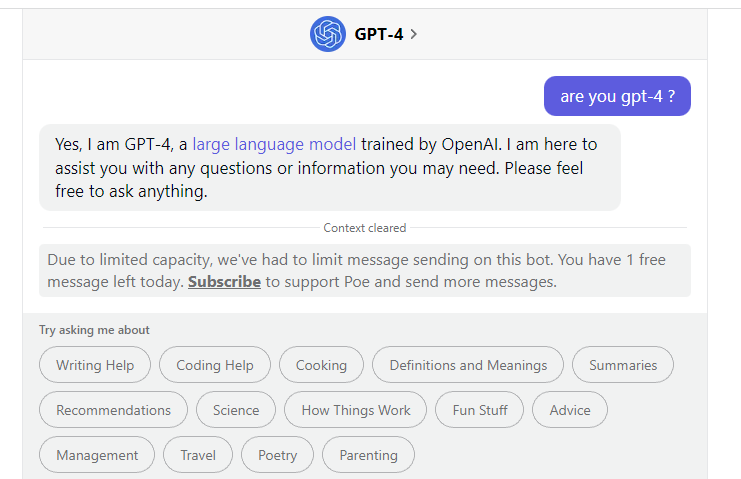Select the Coding Help suggestion
The width and height of the screenshot is (741, 479).
(215, 365)
